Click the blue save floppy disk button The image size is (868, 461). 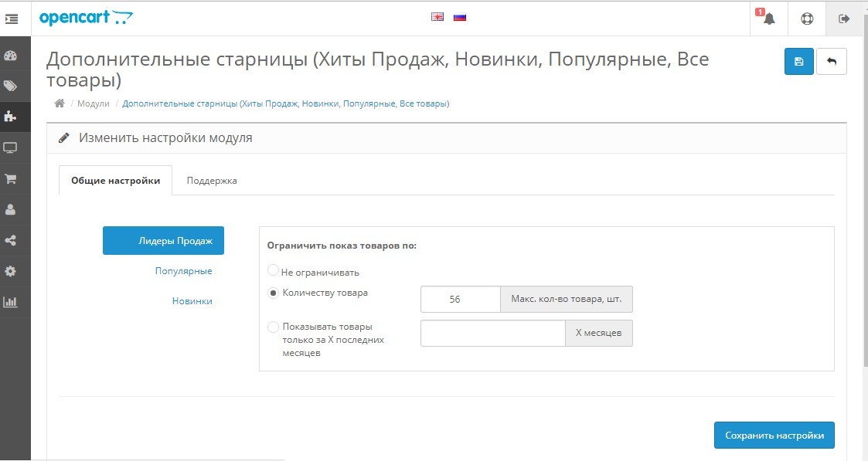click(798, 61)
